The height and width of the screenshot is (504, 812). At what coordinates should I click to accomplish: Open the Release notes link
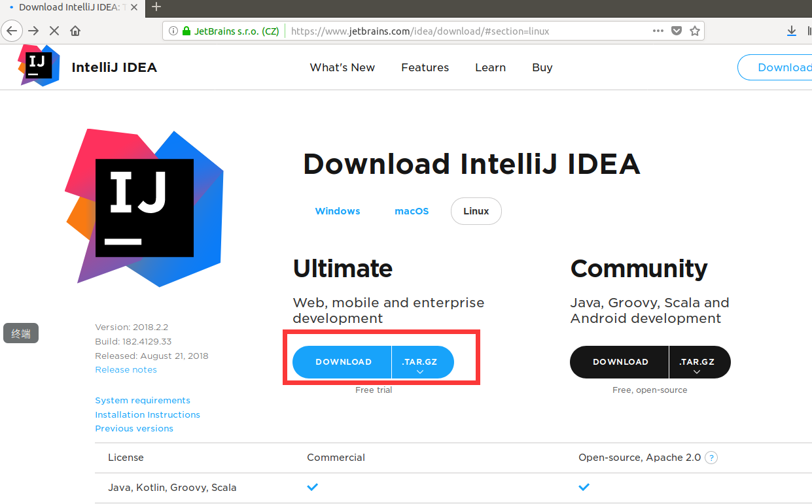point(126,370)
